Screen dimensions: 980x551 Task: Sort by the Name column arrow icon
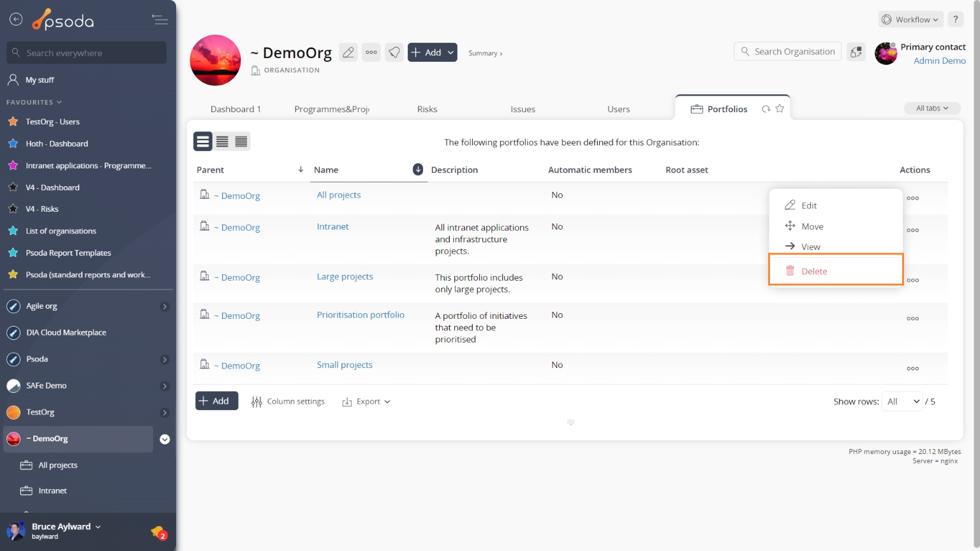(x=418, y=169)
